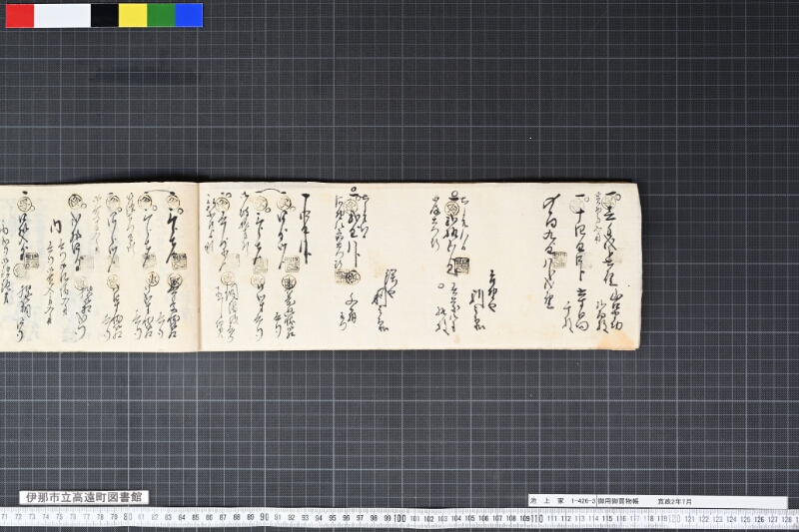Pick the green color patch
Image resolution: width=799 pixels, height=532 pixels.
(x=162, y=15)
